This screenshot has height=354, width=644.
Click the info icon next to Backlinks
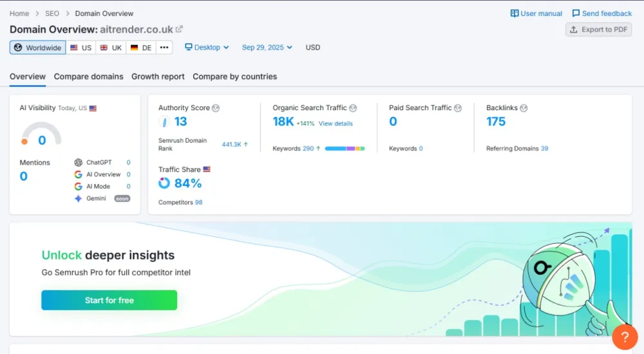[524, 108]
